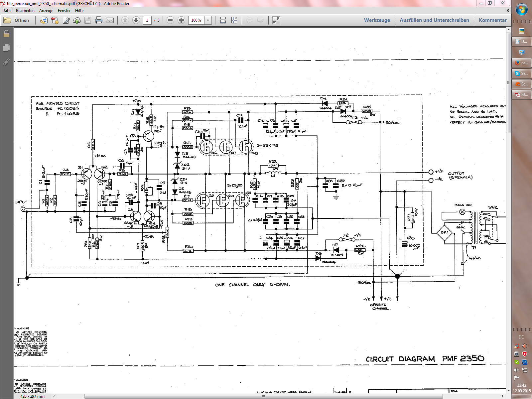The width and height of the screenshot is (532, 399).
Task: Open the Kommentar pane
Action: click(493, 20)
